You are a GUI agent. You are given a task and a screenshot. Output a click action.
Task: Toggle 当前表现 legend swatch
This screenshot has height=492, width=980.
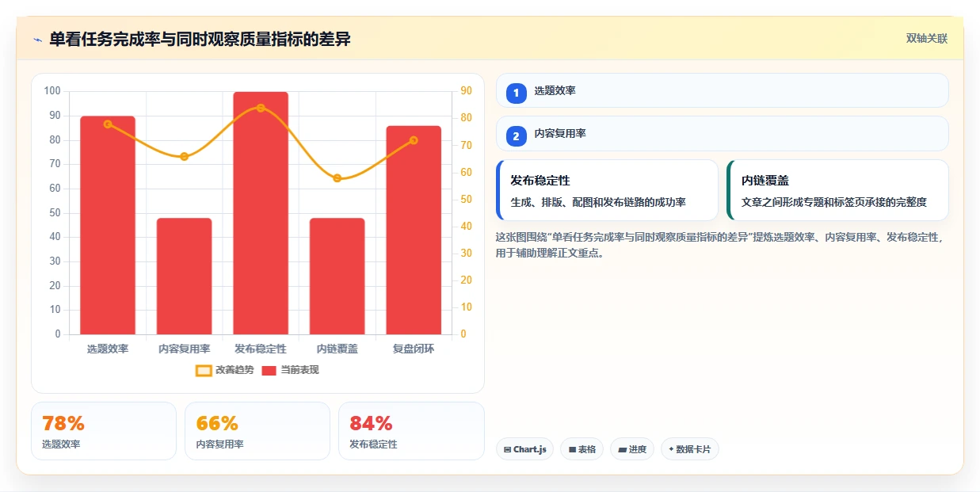click(x=269, y=370)
